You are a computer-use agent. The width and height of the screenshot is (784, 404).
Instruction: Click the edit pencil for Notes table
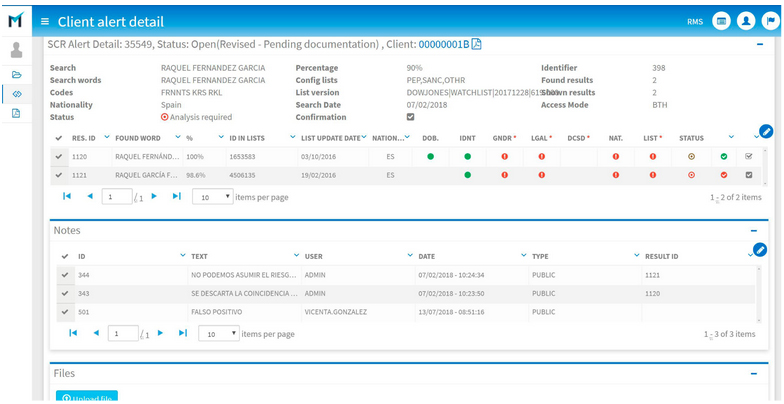(759, 249)
